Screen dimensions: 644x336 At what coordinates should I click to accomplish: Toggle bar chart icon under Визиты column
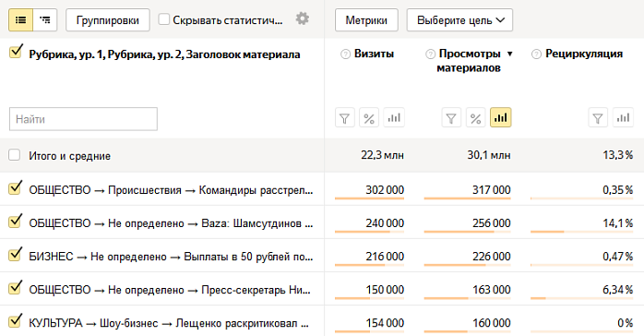pos(394,118)
